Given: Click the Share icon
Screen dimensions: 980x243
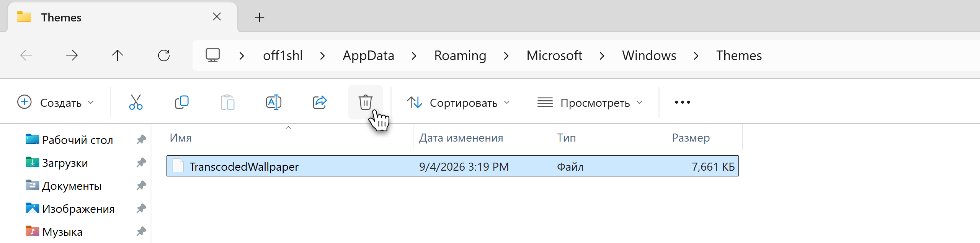Looking at the screenshot, I should [320, 102].
